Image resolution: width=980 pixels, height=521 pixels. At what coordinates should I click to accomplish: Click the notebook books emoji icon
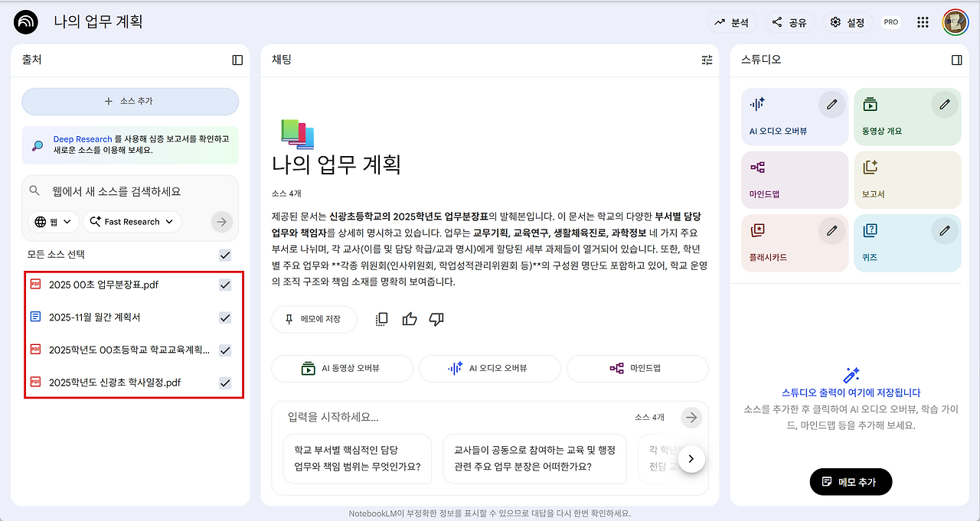[x=297, y=133]
